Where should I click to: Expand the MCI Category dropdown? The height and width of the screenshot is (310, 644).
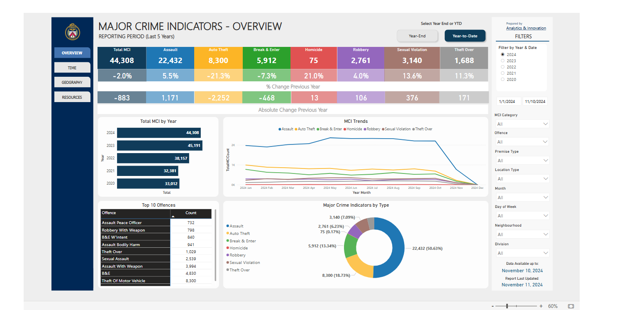pos(522,124)
